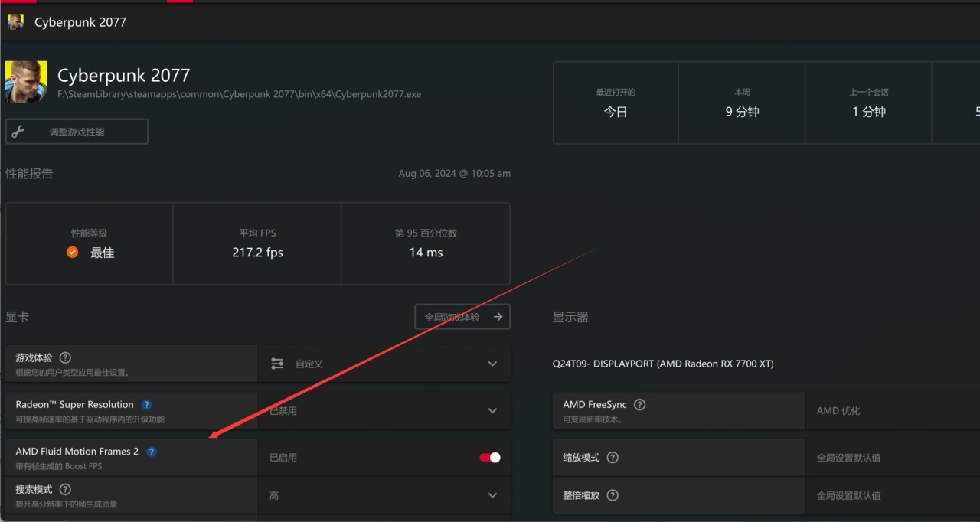The width and height of the screenshot is (980, 522).
Task: Open 调整游戏性能 tuning button
Action: click(77, 132)
